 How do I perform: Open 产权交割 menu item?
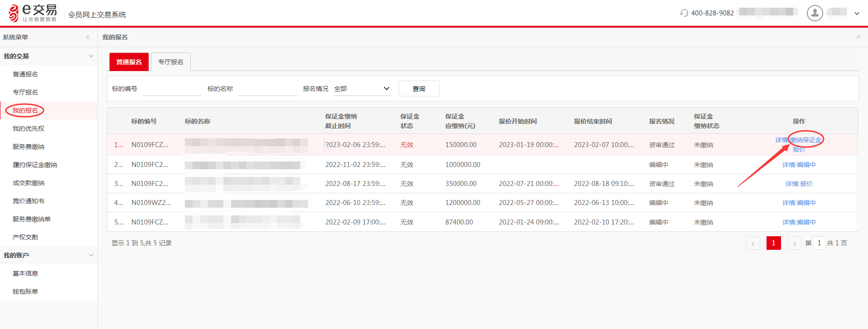[25, 237]
